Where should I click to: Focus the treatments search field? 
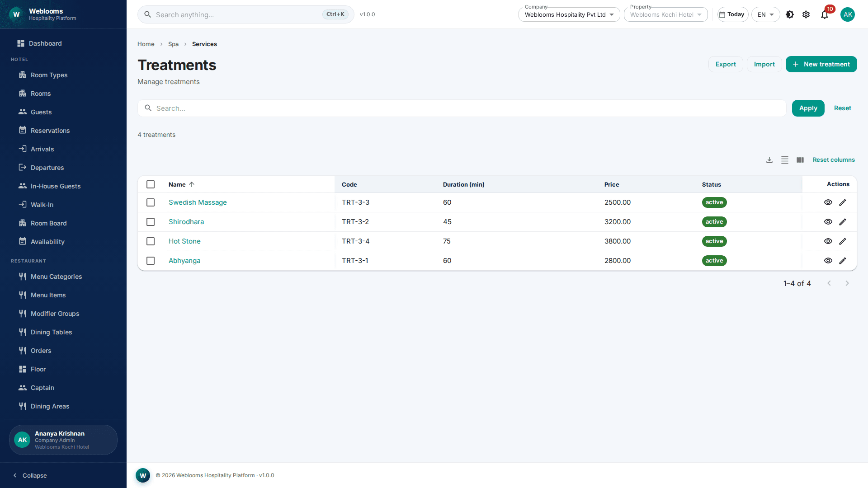(x=462, y=108)
